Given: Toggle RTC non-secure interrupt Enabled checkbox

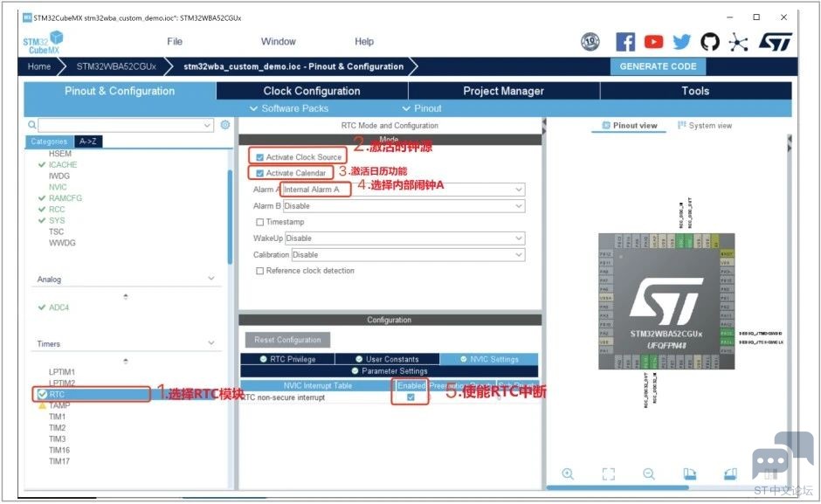Looking at the screenshot, I should tap(410, 397).
